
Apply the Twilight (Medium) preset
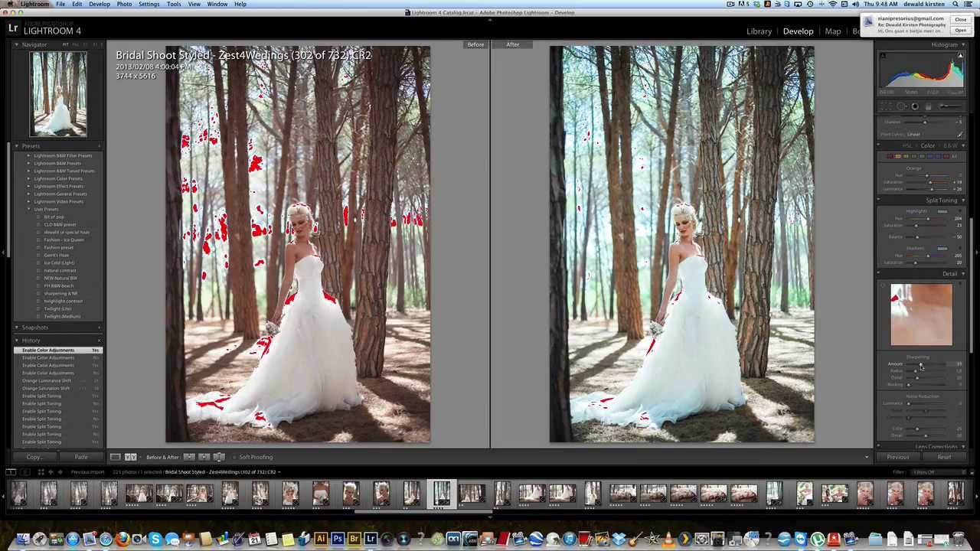(62, 316)
